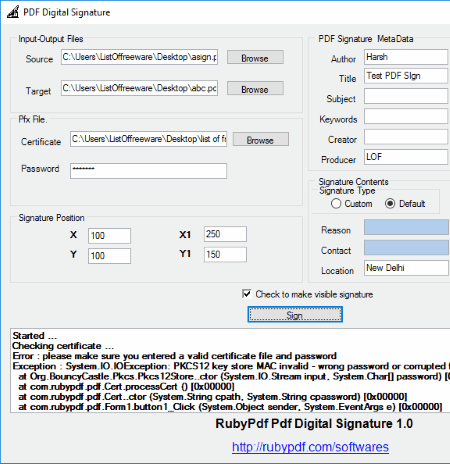Edit the Y position value 100

pos(109,256)
